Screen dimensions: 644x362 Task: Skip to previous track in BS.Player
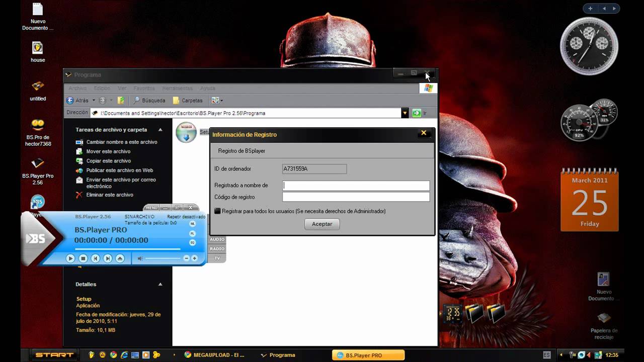click(96, 258)
